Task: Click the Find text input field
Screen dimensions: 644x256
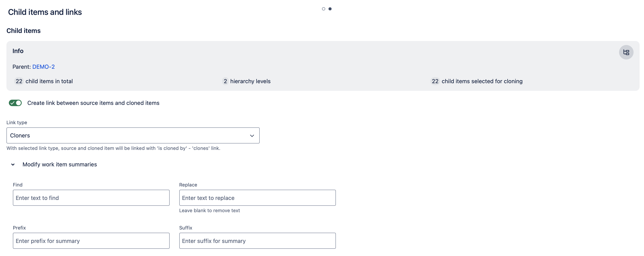Action: coord(91,198)
